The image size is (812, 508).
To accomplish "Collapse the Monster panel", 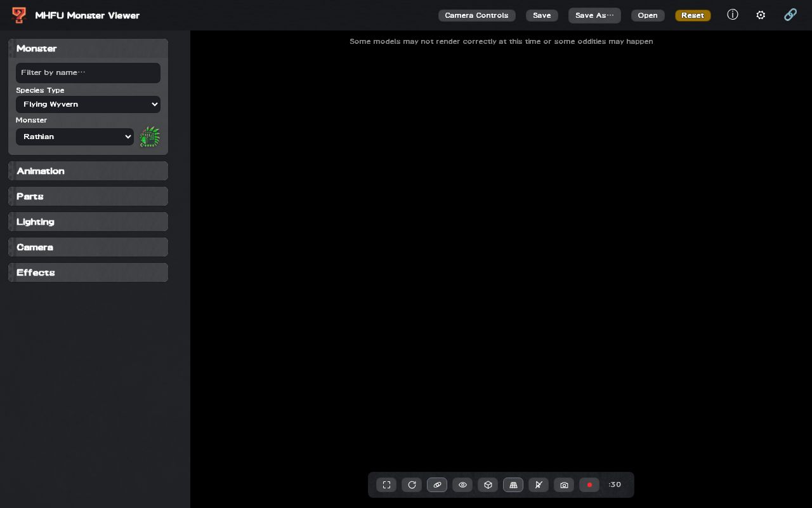I will click(x=88, y=48).
